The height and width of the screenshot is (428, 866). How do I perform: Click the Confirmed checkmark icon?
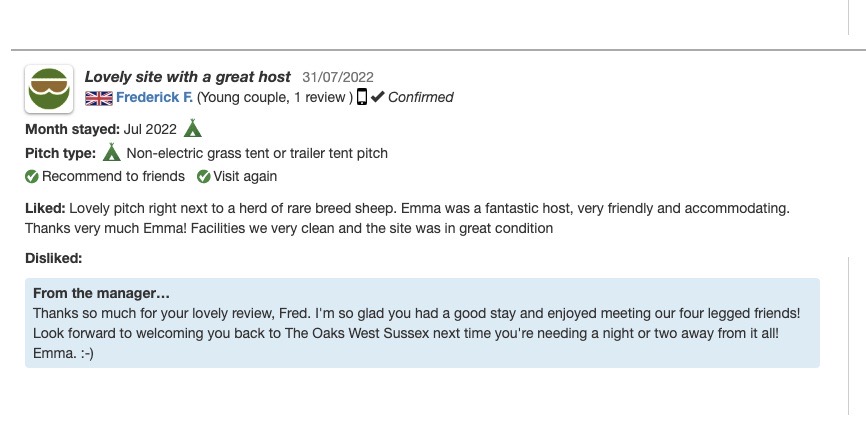point(377,97)
